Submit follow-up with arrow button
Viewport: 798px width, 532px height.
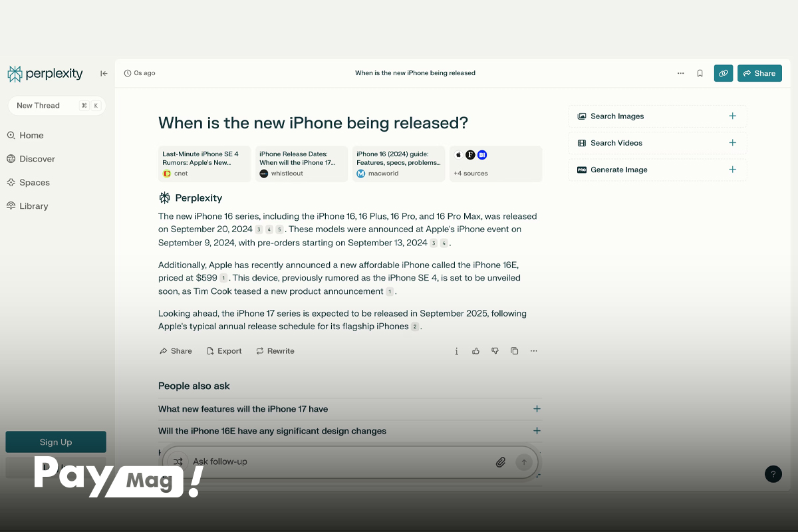coord(524,462)
